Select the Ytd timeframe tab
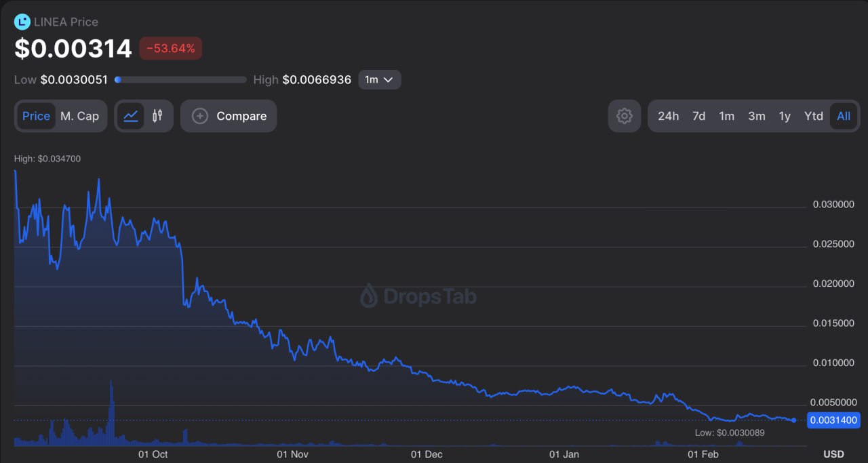 pyautogui.click(x=813, y=116)
